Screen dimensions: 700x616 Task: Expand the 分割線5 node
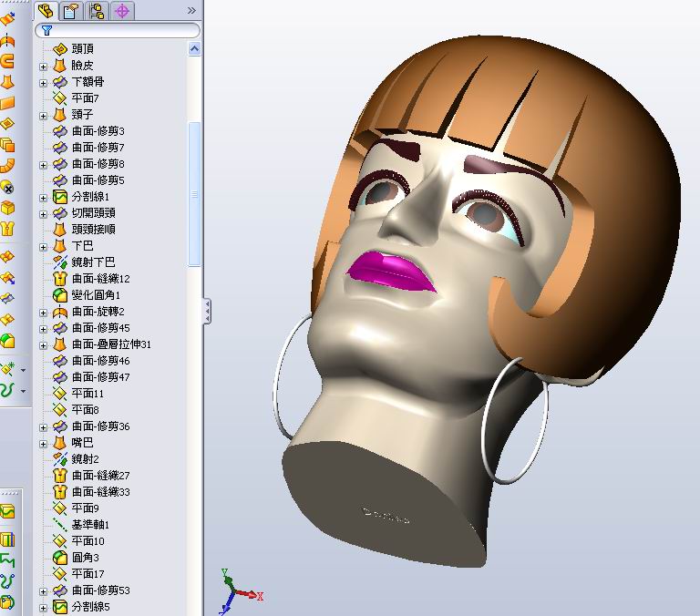click(x=44, y=608)
